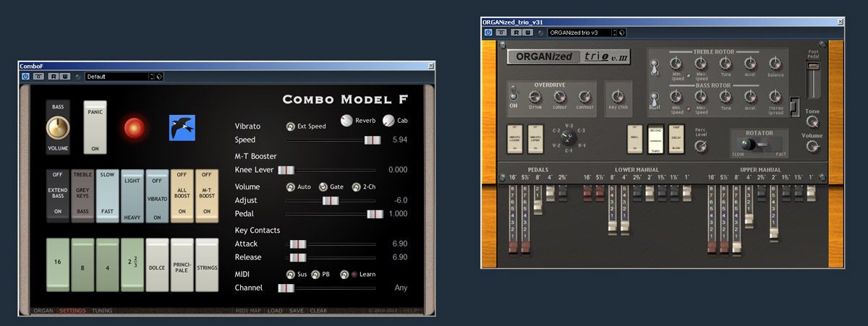Viewport: 868px width, 326px height.
Task: Toggle the Vibrato Upper switch
Action: coord(535,139)
